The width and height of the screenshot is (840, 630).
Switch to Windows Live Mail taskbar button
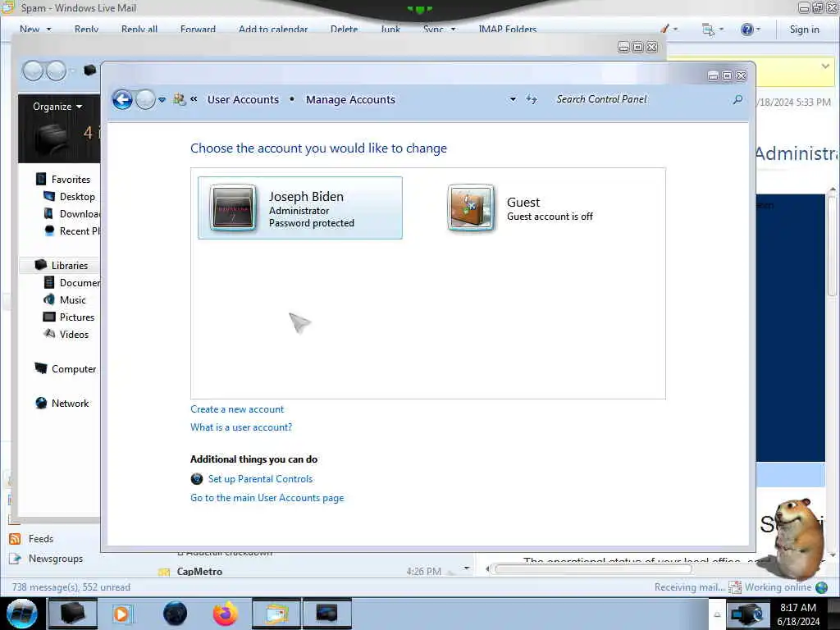[276, 614]
